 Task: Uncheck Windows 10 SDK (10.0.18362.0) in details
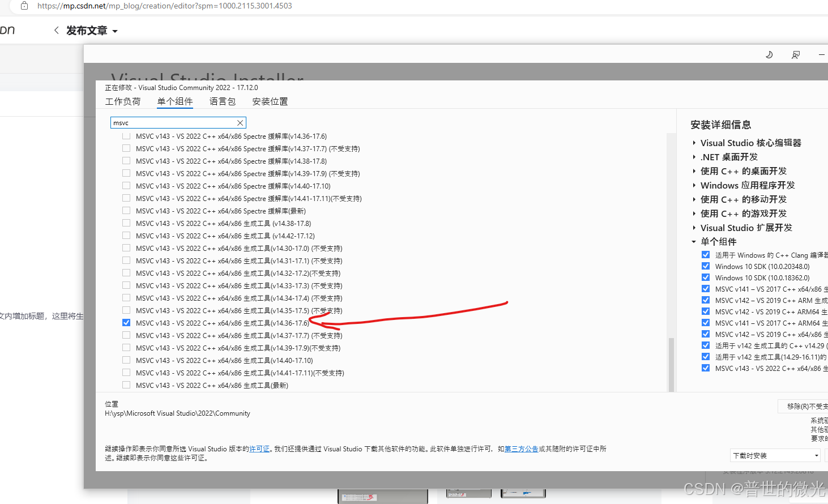tap(706, 277)
